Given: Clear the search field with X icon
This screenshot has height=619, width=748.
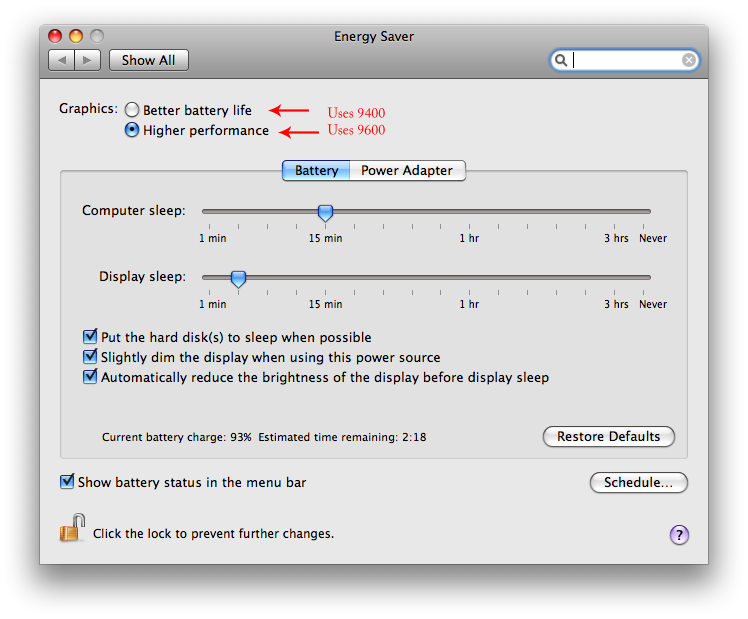Looking at the screenshot, I should pyautogui.click(x=688, y=60).
